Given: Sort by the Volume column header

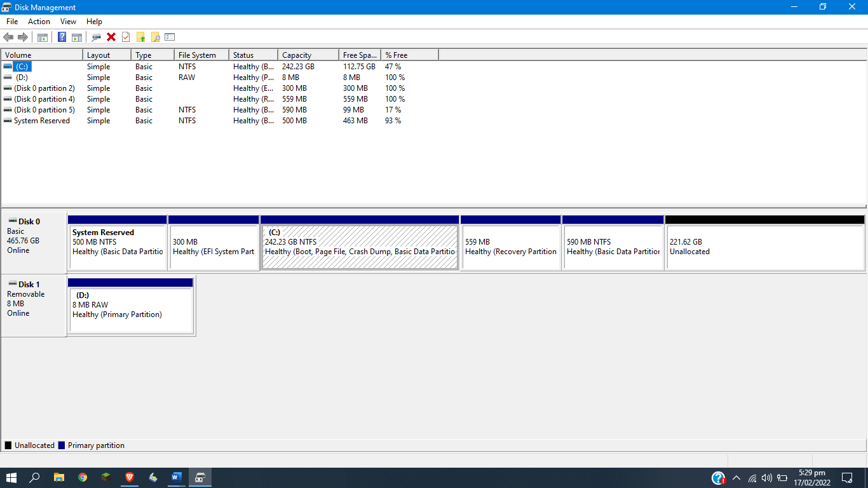Looking at the screenshot, I should (x=42, y=55).
